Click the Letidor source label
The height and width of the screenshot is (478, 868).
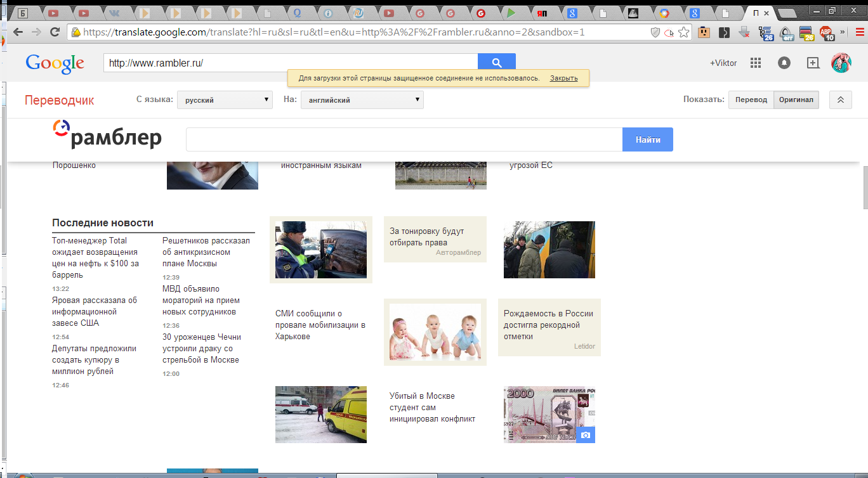click(584, 346)
